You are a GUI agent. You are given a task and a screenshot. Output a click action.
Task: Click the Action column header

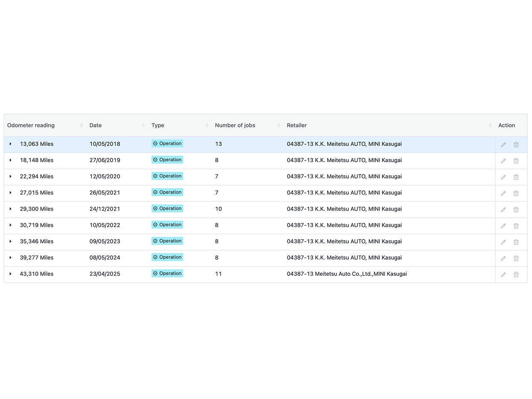click(507, 125)
